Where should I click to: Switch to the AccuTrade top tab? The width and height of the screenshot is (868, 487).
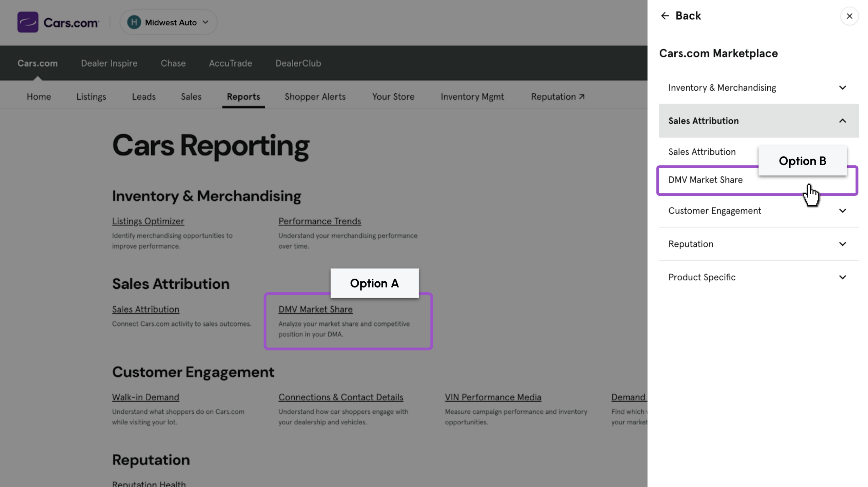(x=231, y=63)
